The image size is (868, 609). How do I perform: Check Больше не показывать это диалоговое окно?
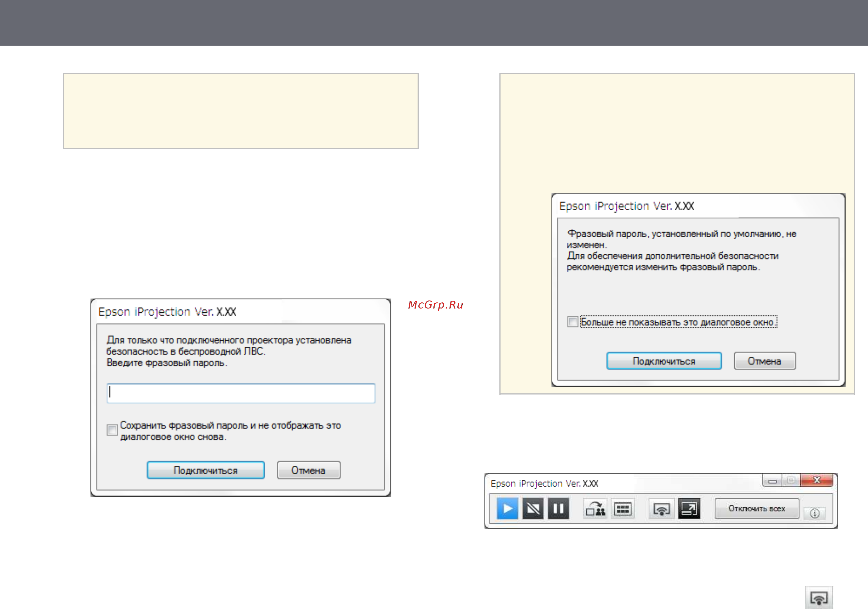point(573,322)
